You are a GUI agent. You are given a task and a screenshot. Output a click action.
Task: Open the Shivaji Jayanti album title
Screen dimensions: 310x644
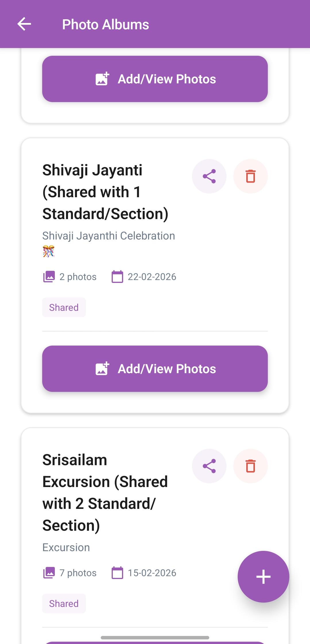tap(105, 192)
